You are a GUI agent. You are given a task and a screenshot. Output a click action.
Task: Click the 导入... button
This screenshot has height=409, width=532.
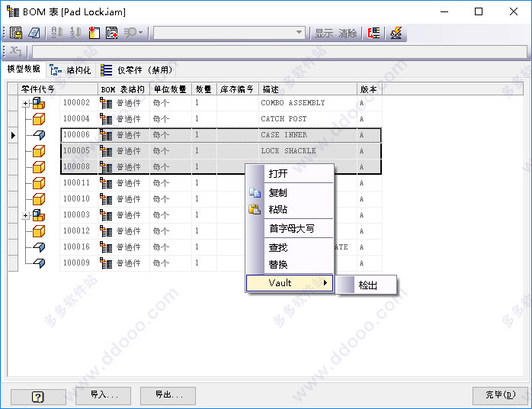coord(103,395)
